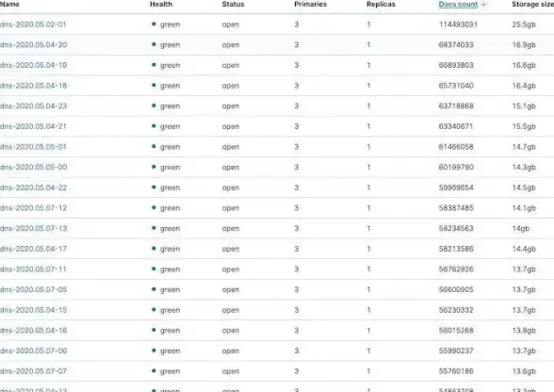554x392 pixels.
Task: Open index dns-2020.05.05-00
Action: pos(34,167)
